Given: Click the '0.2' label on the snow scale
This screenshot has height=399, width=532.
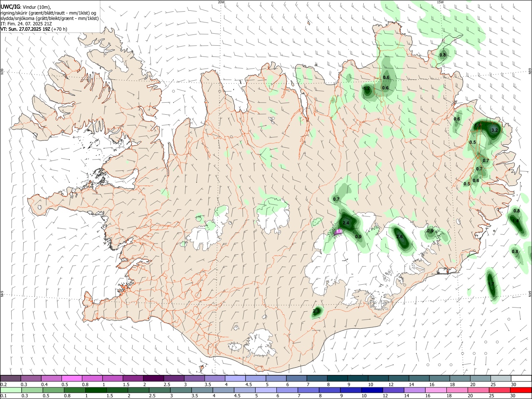Looking at the screenshot, I should point(3,384).
